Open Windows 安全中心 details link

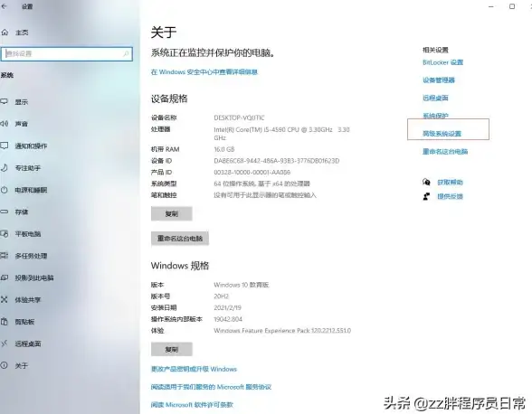tap(204, 72)
